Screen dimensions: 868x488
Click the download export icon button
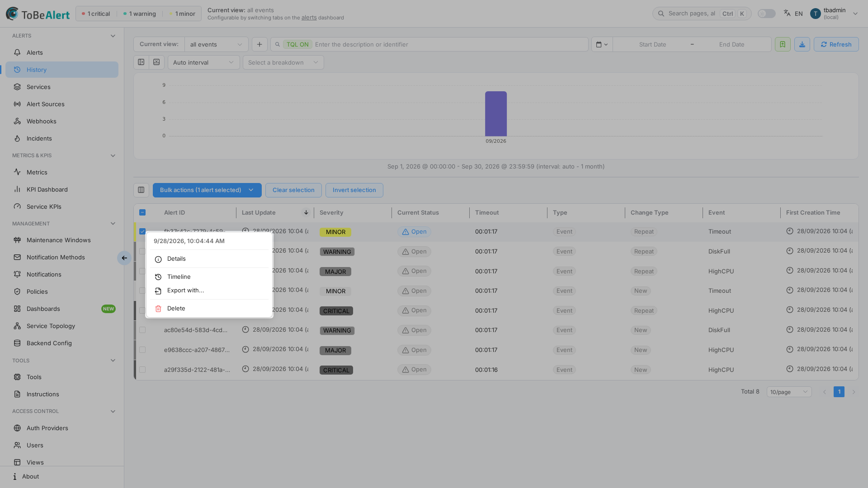(x=802, y=44)
